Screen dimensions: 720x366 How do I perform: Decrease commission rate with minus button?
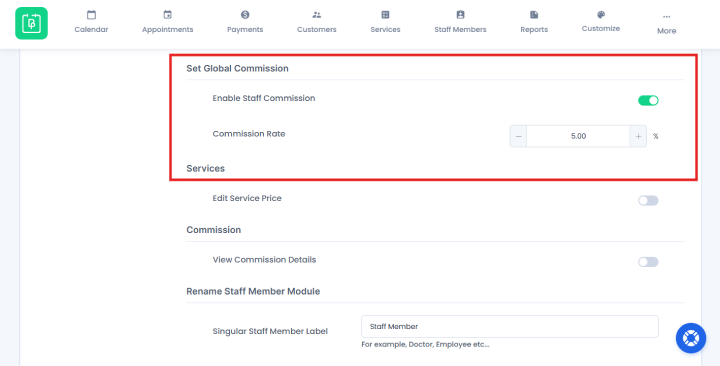point(518,136)
